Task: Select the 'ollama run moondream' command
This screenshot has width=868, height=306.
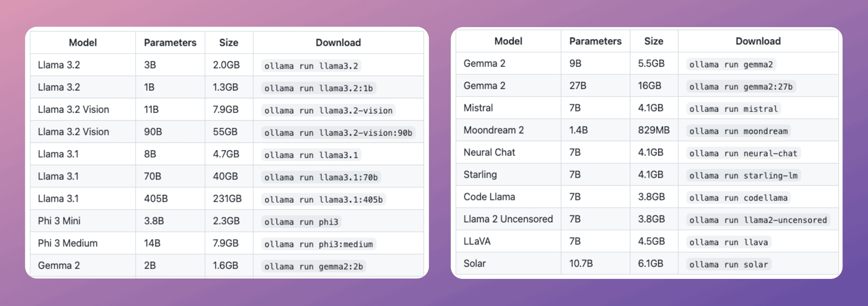Action: tap(738, 131)
